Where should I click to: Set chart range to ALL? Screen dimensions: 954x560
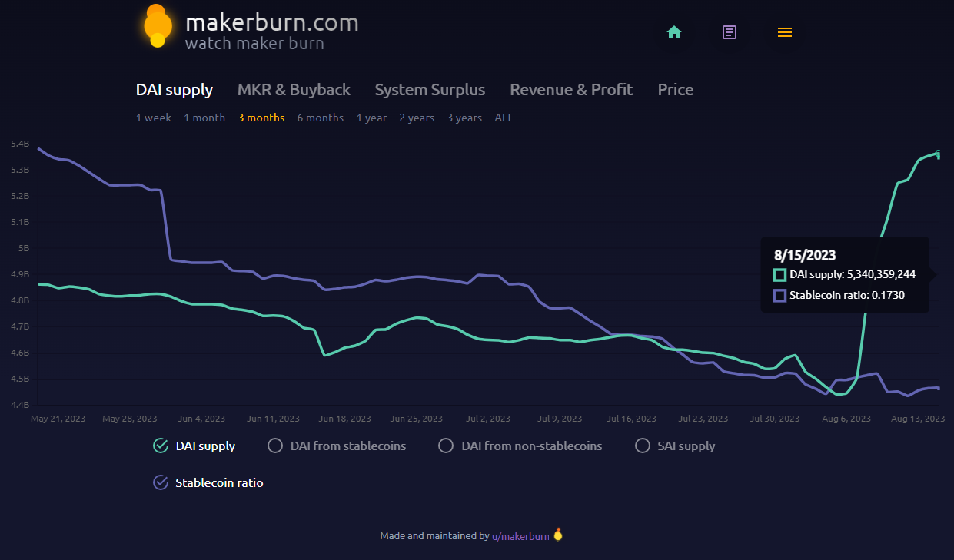point(504,118)
